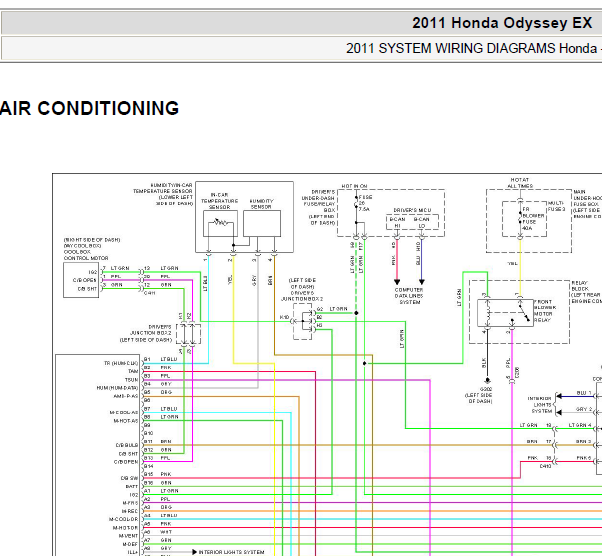Click the 'C/B SW' pin label

[x=129, y=478]
